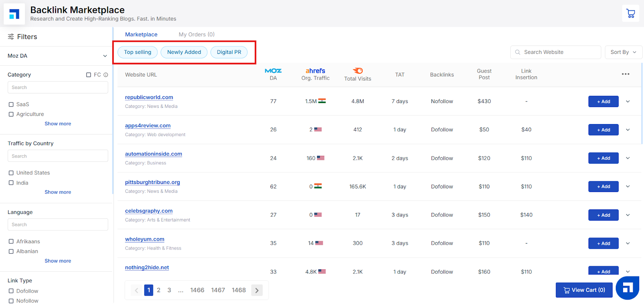Add republicworld.com to cart
Image resolution: width=644 pixels, height=304 pixels.
pos(603,101)
